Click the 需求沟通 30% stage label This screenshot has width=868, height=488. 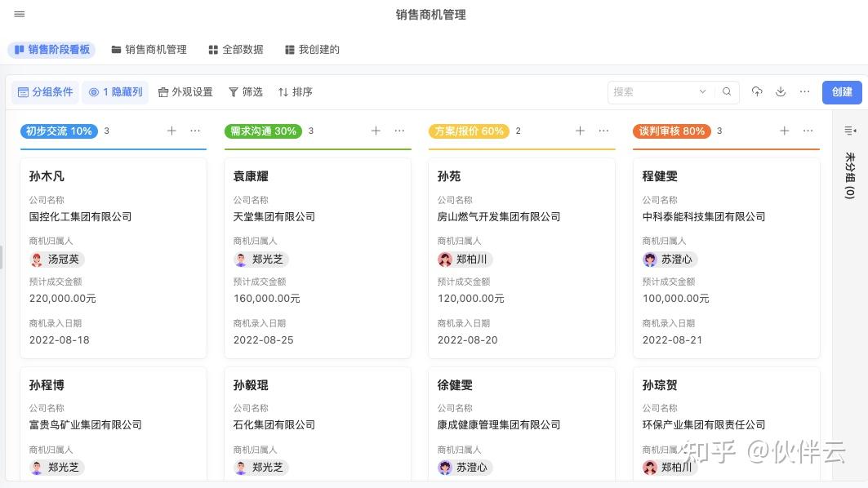pyautogui.click(x=263, y=131)
